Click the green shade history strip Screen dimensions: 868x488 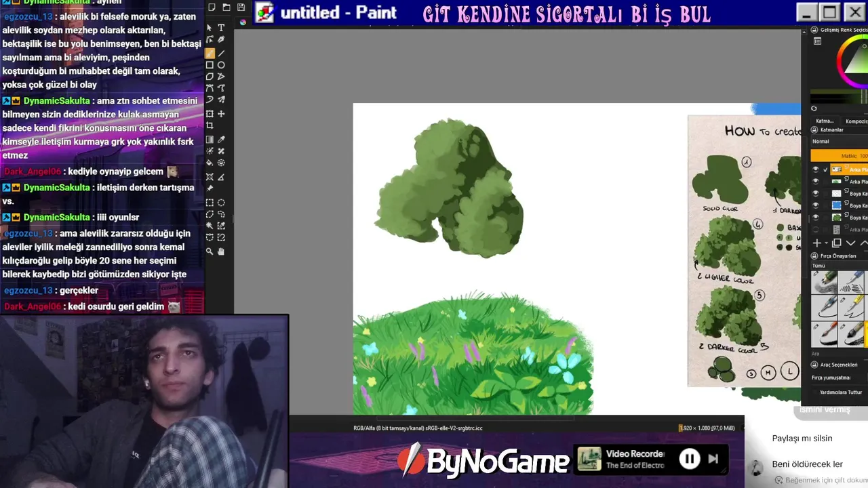point(841,93)
